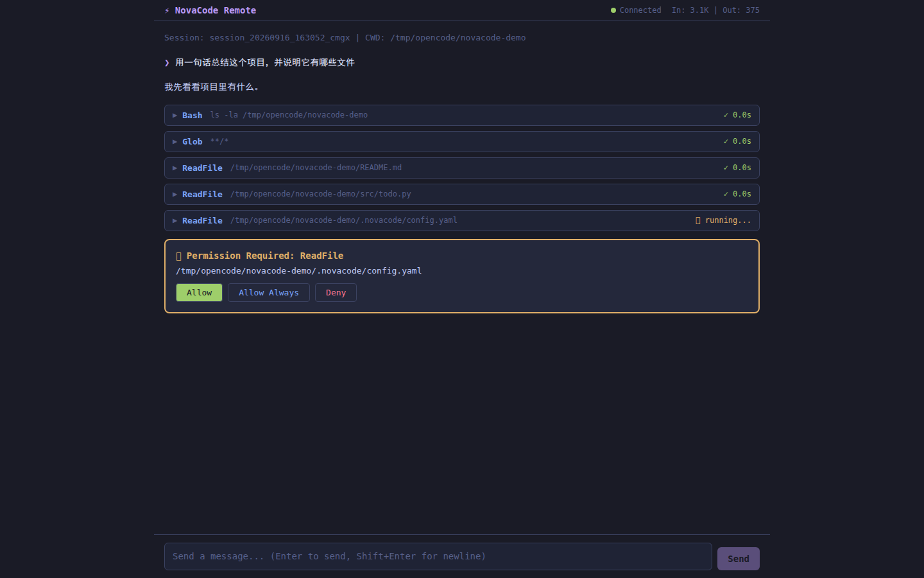The image size is (924, 578).
Task: Click the Glob tool name label
Action: 193,142
